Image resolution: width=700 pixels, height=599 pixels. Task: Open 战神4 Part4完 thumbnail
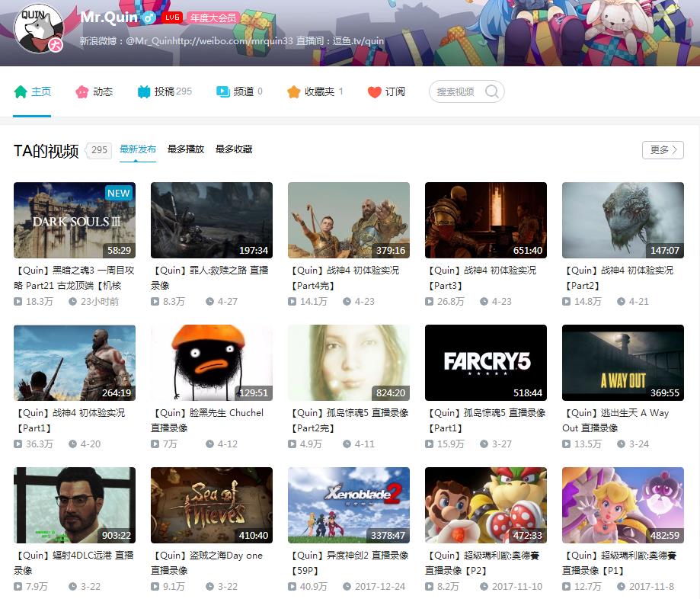[x=349, y=220]
